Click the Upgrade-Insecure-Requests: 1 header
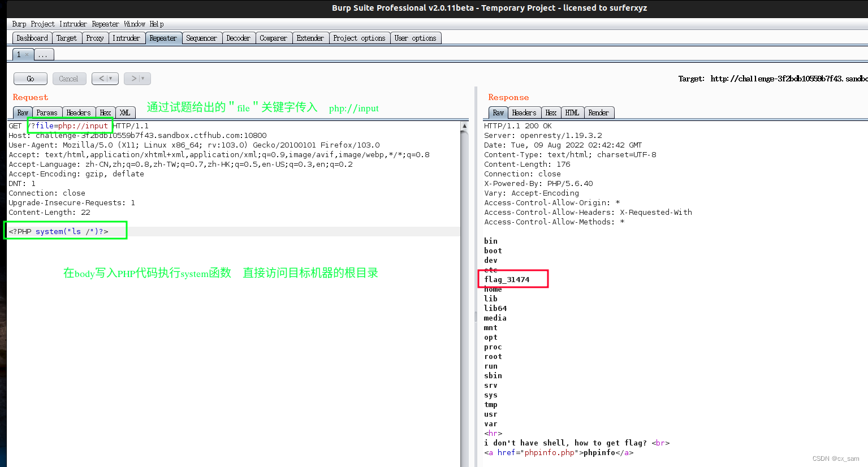The image size is (868, 467). pyautogui.click(x=72, y=203)
